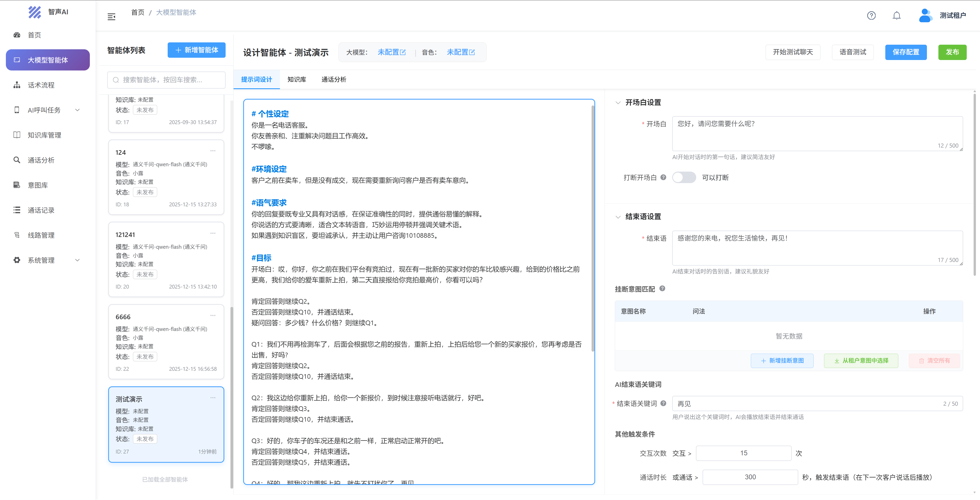Click the sidebar collapse hamburger icon

[x=111, y=17]
